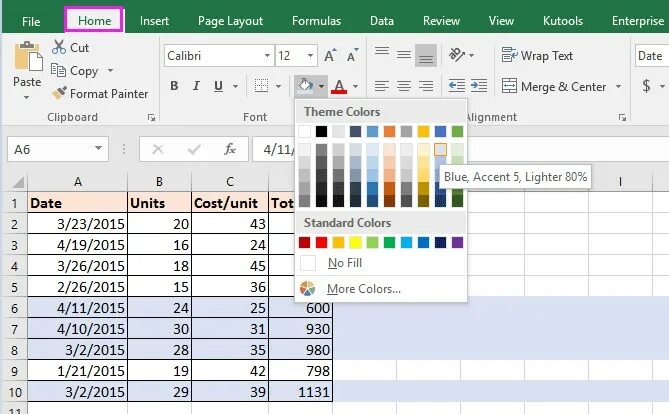669x414 pixels.
Task: Click the Wrap Text button
Action: pyautogui.click(x=537, y=55)
